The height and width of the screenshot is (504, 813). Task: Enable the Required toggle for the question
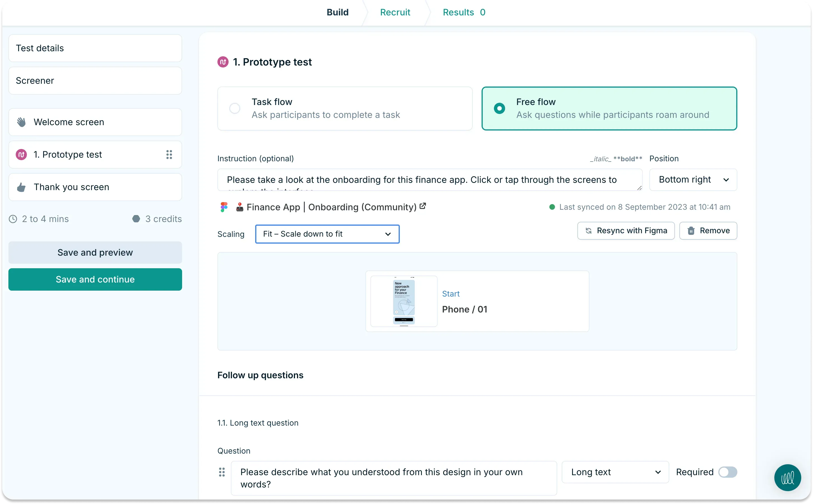[x=728, y=472]
